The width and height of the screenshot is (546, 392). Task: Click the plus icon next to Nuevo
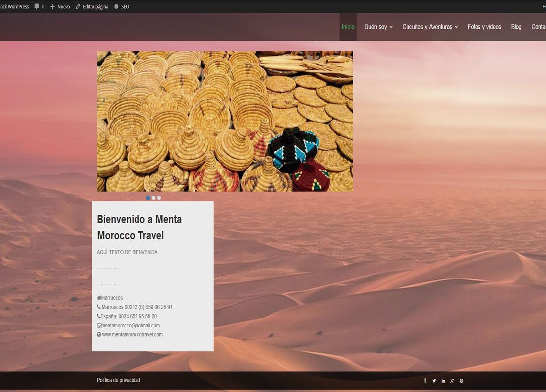coord(52,6)
